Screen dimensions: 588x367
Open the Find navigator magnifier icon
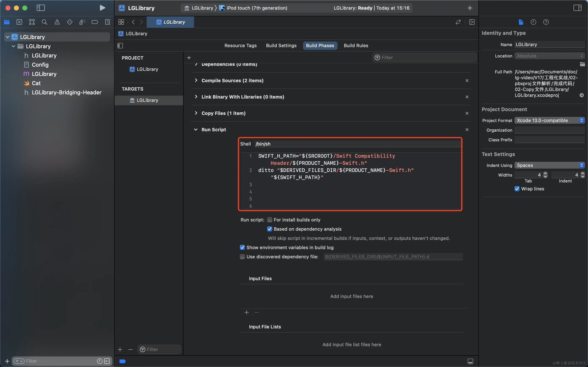pyautogui.click(x=45, y=22)
